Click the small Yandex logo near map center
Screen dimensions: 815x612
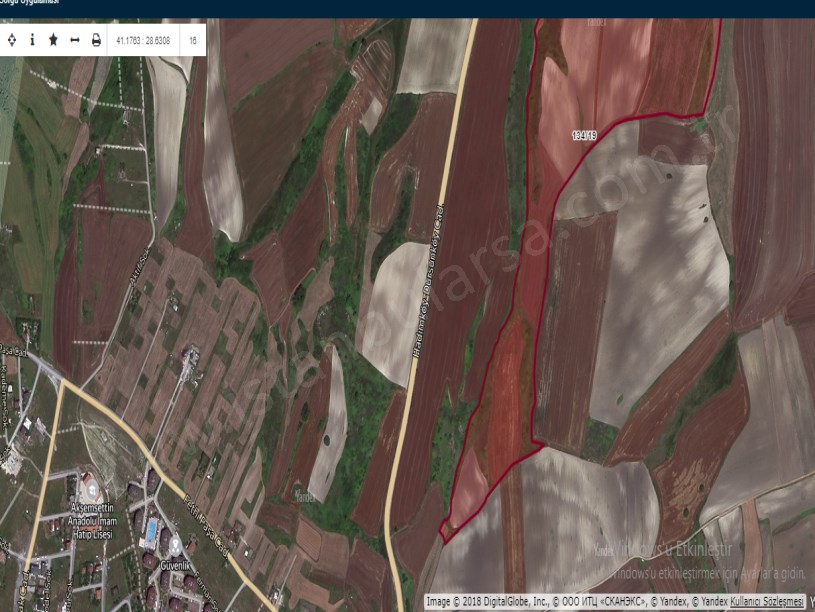[305, 493]
